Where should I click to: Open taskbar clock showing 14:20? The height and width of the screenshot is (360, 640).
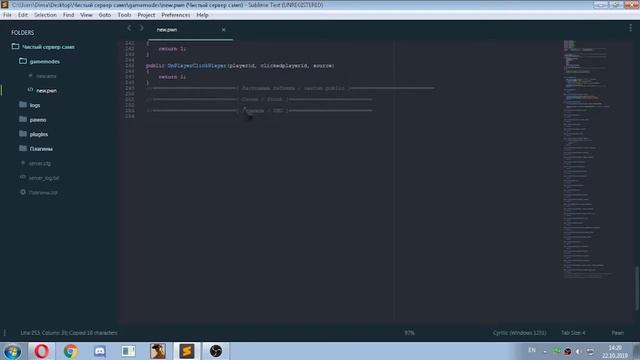(x=615, y=351)
